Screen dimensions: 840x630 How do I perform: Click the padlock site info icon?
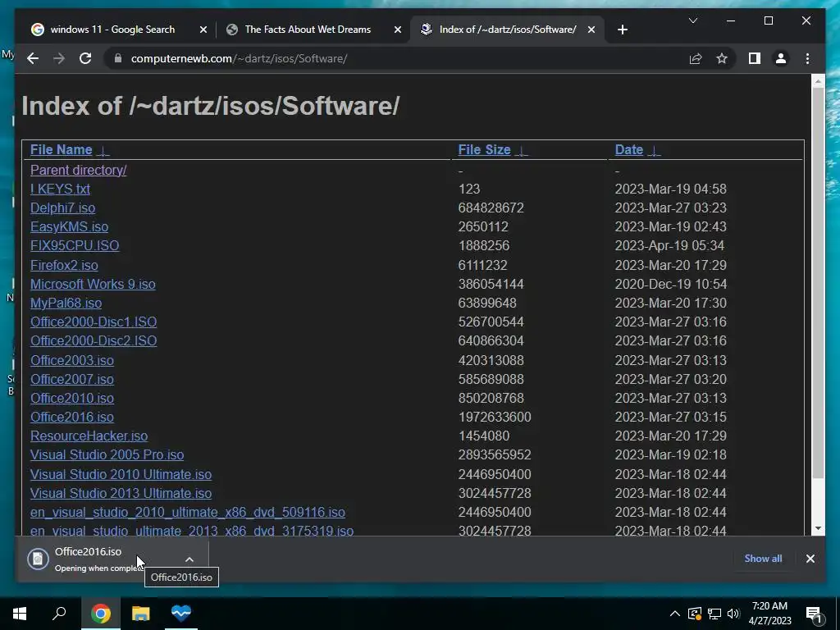point(118,58)
